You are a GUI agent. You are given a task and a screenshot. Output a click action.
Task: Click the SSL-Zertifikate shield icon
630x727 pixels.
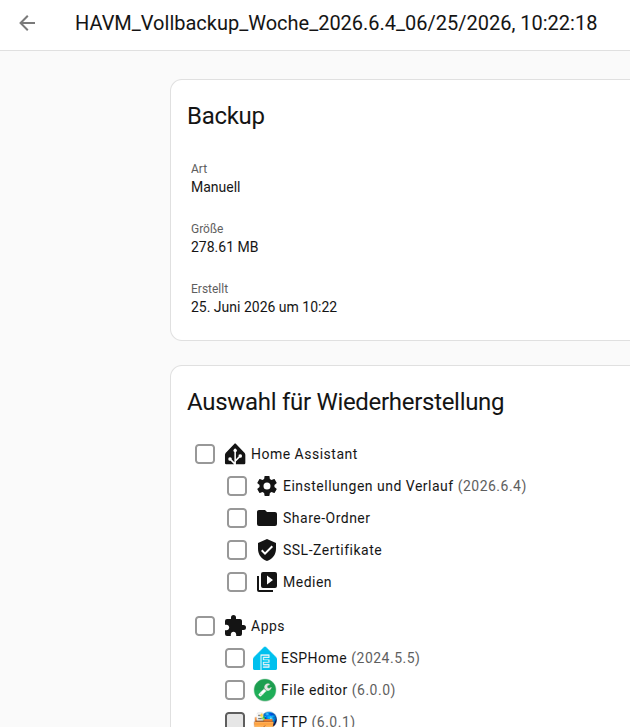[x=267, y=550]
